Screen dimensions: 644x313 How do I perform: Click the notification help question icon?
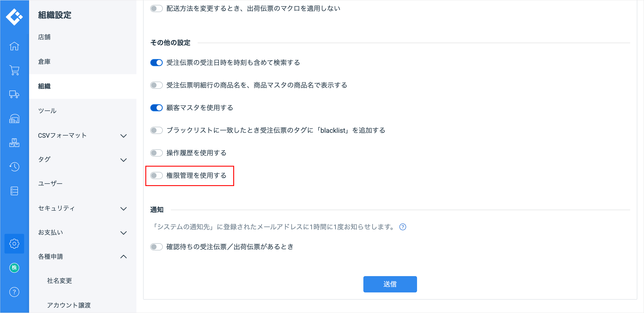click(x=402, y=227)
